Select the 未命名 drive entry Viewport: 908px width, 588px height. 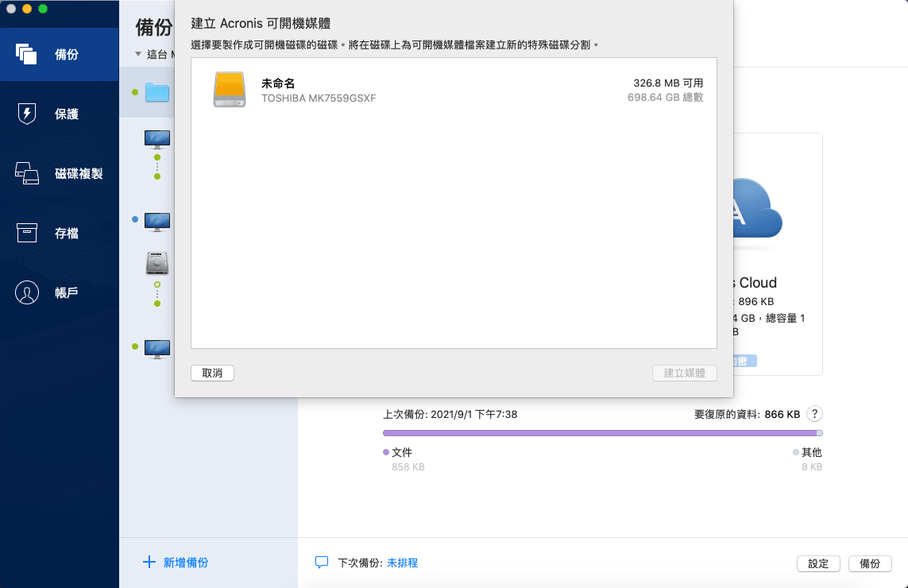pyautogui.click(x=454, y=90)
